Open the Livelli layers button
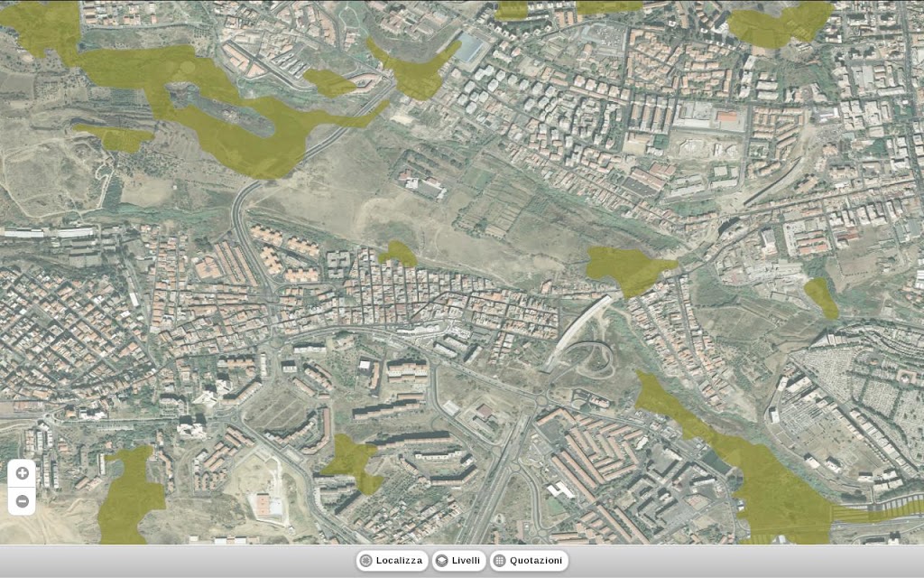Viewport: 924px width, 578px height. [x=458, y=561]
